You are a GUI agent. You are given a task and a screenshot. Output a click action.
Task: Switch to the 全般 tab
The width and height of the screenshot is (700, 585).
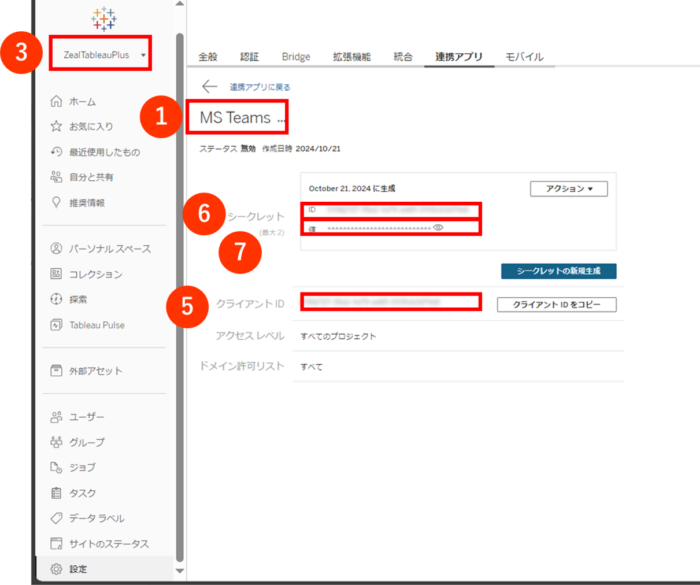[x=208, y=57]
